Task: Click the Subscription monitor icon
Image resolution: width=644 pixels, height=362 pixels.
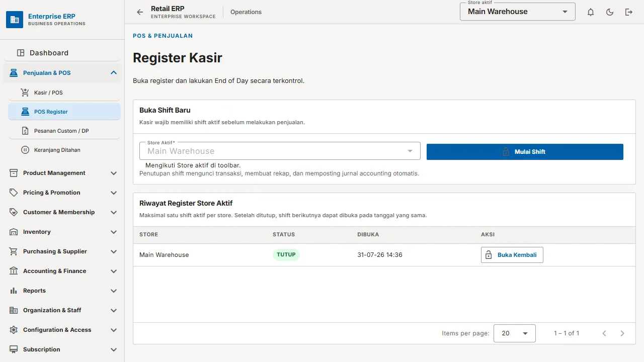Action: (14, 349)
